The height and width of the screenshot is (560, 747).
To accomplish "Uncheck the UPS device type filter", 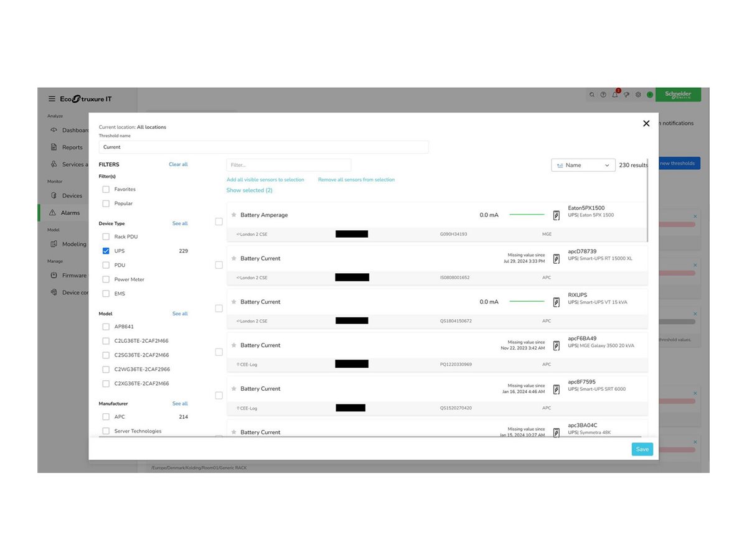I will tap(106, 251).
